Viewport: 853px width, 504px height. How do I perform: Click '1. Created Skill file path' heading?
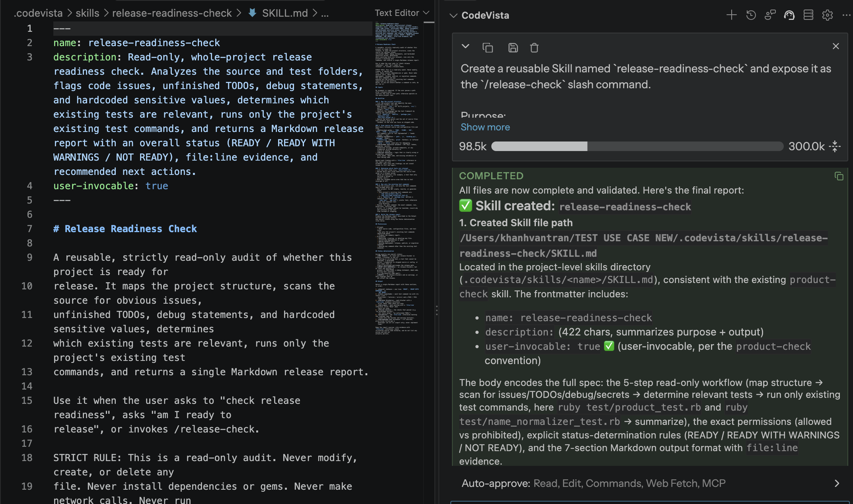point(516,223)
